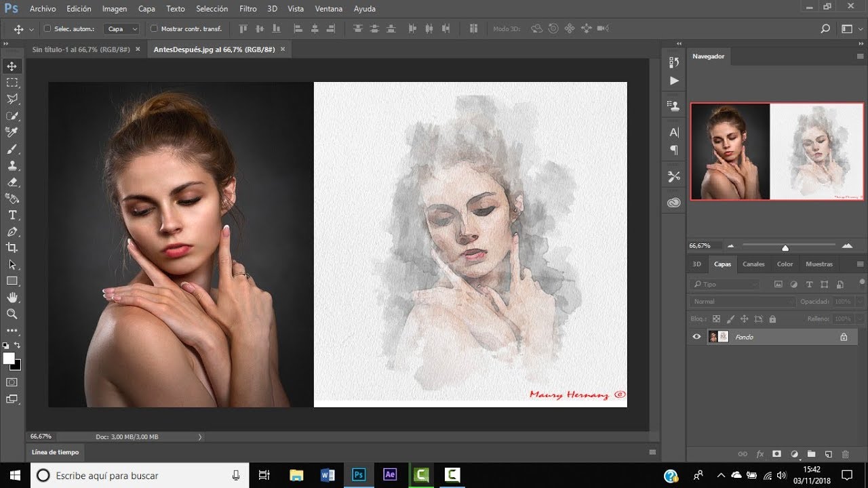The image size is (868, 488).
Task: Select the Pen tool
Action: (x=12, y=232)
